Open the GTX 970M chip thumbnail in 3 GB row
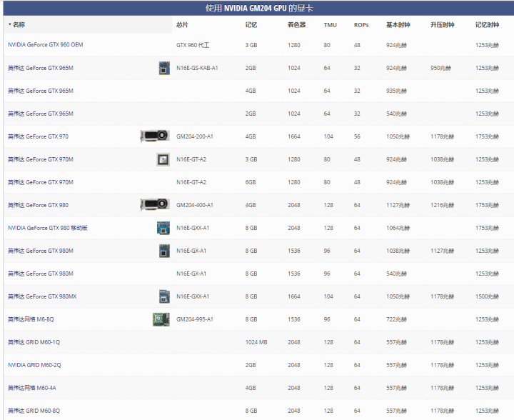This screenshot has height=420, width=514. coord(163,159)
